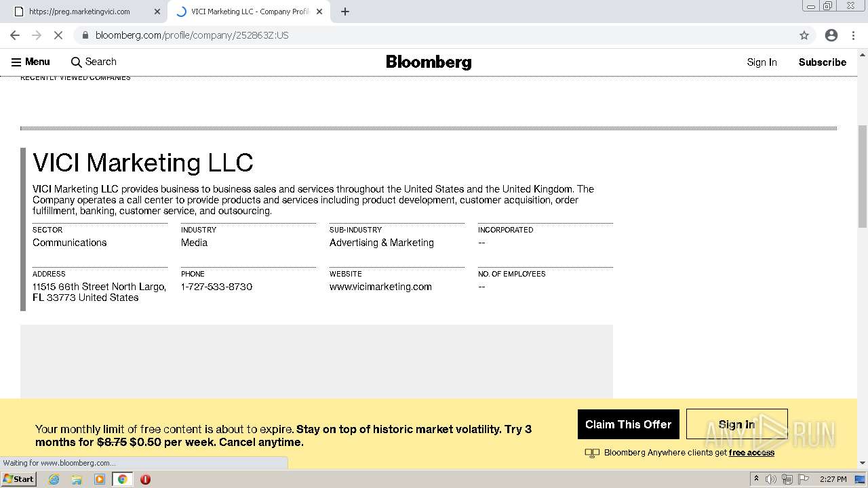Launch Internet Explorer from the taskbar

click(54, 479)
